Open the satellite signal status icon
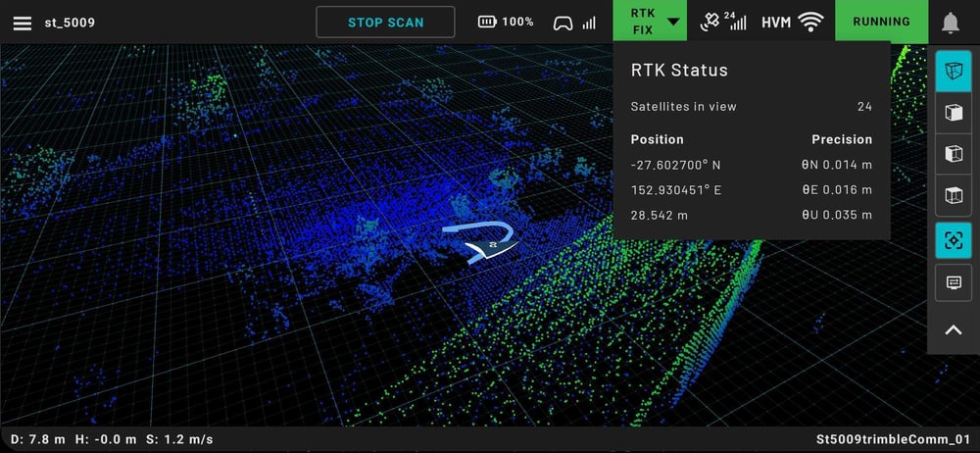The height and width of the screenshot is (453, 980). click(724, 22)
